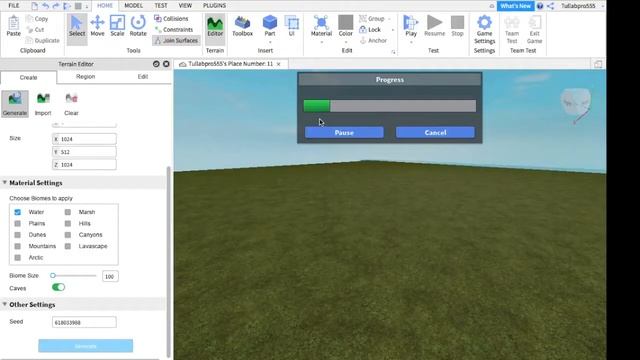Open the Material dropdown arrow
The width and height of the screenshot is (640, 360).
[321, 42]
